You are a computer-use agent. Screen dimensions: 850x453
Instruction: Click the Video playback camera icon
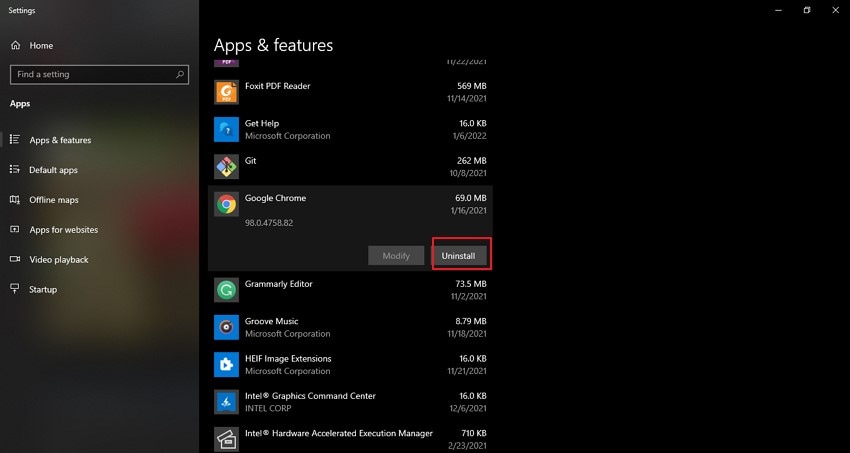(x=15, y=259)
